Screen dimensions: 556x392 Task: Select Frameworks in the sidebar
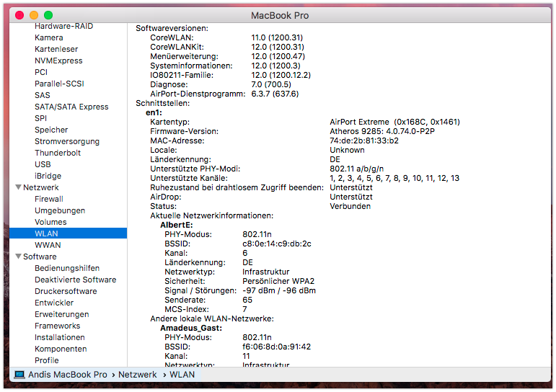pyautogui.click(x=58, y=326)
